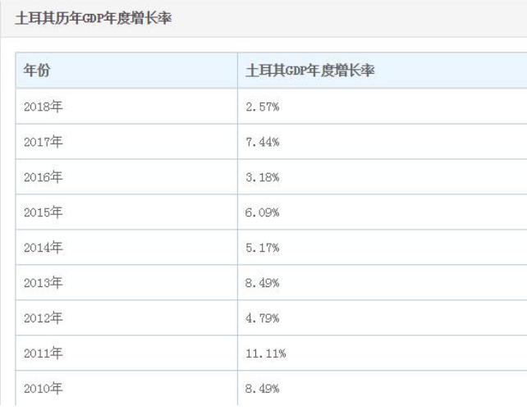This screenshot has height=420, width=527.
Task: Click the 土耳其历年GDP年度增长率 section title
Action: coord(94,17)
